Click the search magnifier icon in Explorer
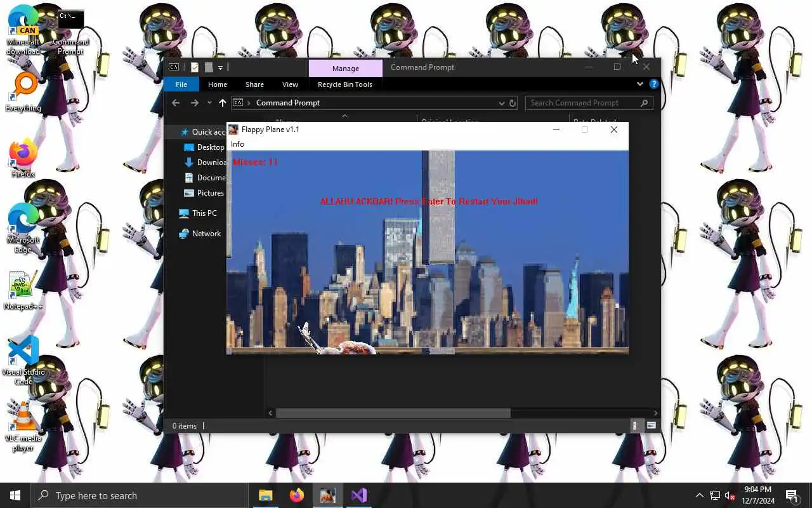Image resolution: width=812 pixels, height=508 pixels. [x=645, y=103]
